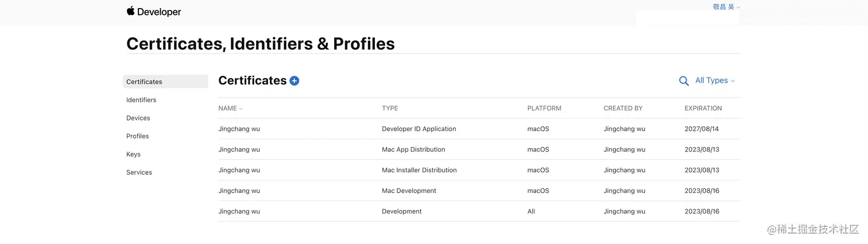Screen dimensions: 868x244
Task: Open the Mac Development certificate row
Action: pos(479,191)
